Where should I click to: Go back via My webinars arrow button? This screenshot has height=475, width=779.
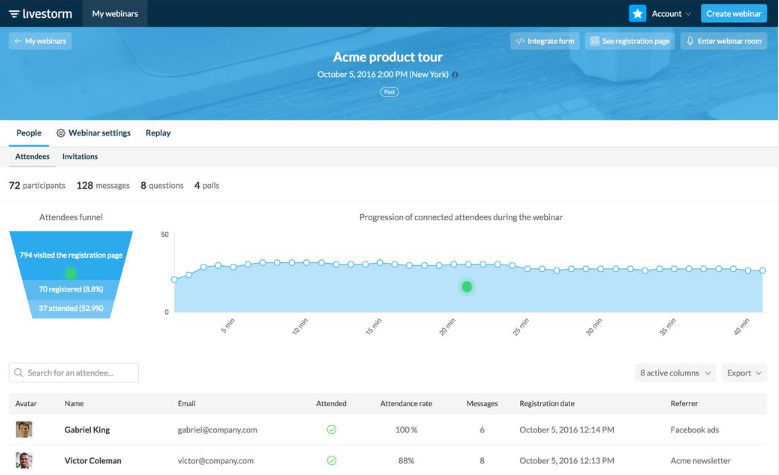tap(40, 41)
